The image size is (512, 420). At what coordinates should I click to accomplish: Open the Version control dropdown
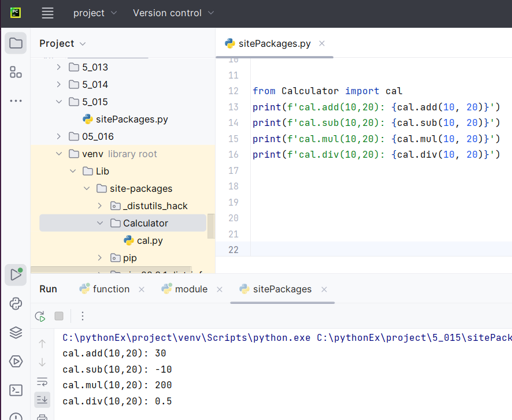pos(173,13)
